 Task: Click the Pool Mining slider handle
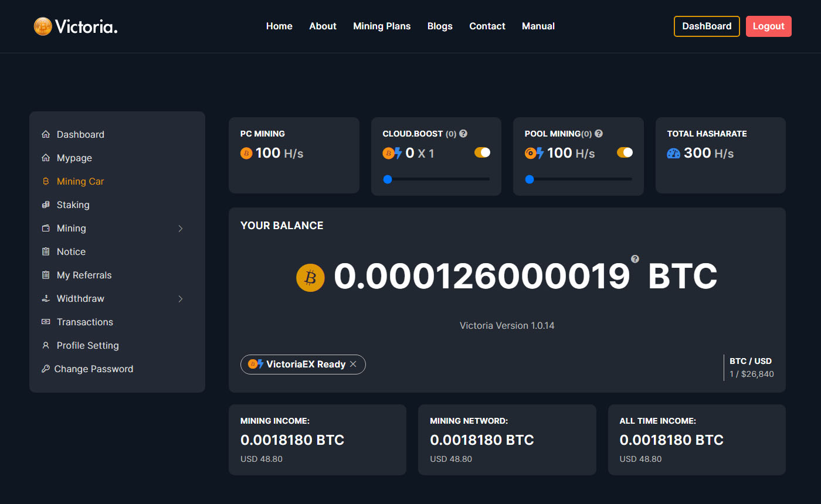tap(530, 179)
